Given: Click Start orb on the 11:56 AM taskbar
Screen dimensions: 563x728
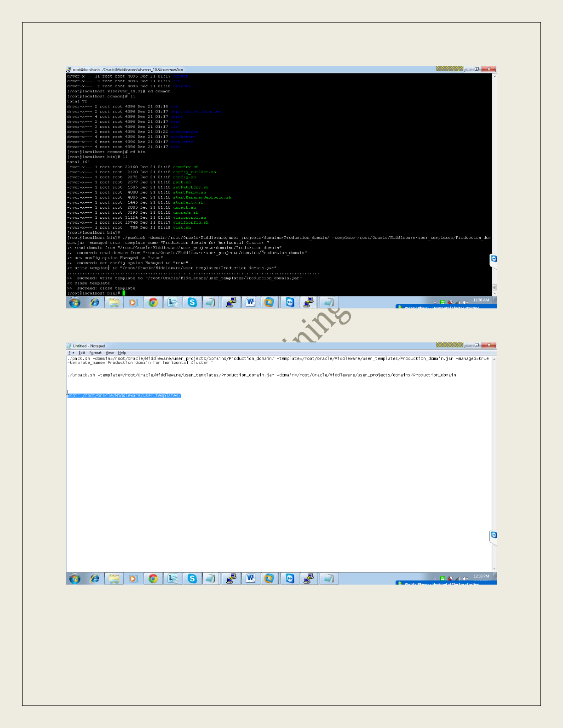Looking at the screenshot, I should click(75, 302).
